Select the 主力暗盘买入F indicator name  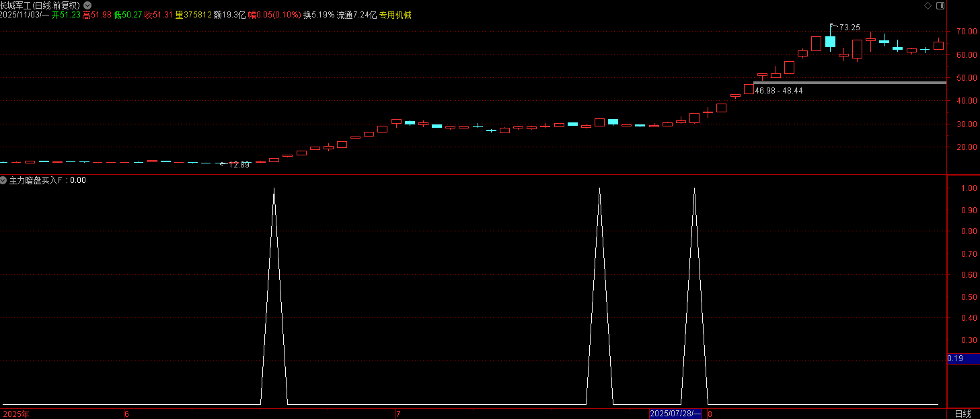coord(36,180)
